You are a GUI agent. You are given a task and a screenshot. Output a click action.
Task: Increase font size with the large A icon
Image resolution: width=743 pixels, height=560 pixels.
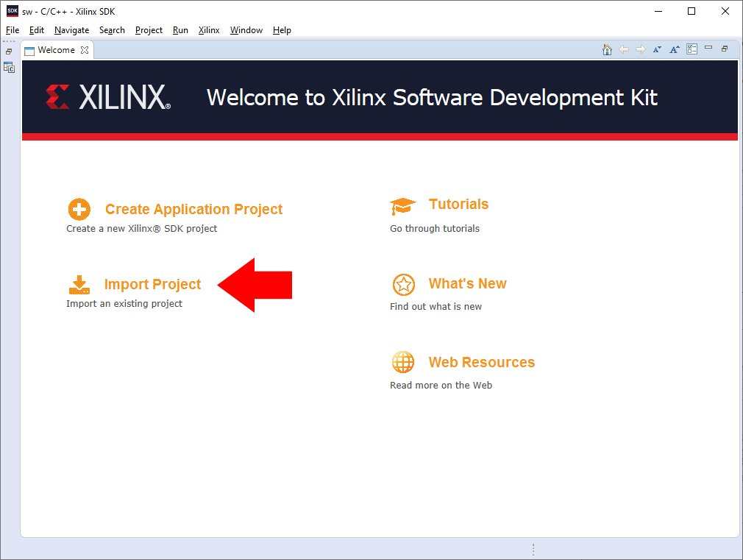675,49
